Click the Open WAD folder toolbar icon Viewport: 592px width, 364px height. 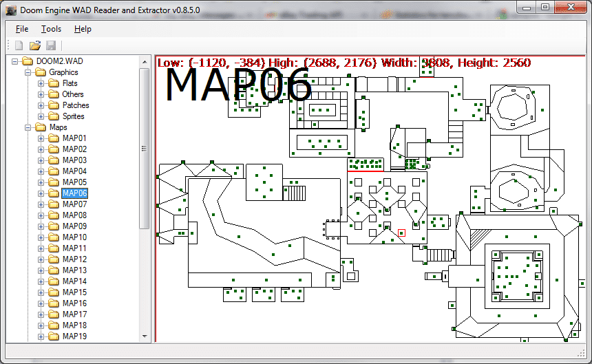pyautogui.click(x=35, y=45)
